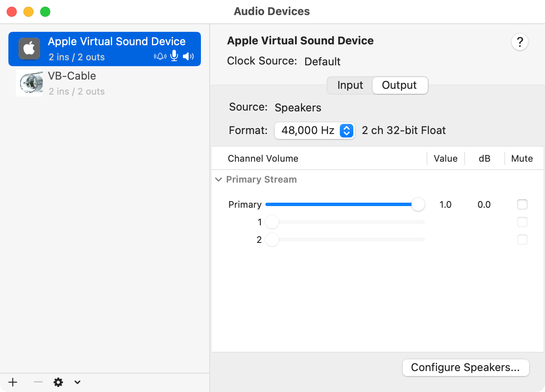This screenshot has height=392, width=545.
Task: Click the VB-Cable device icon
Action: tap(29, 83)
